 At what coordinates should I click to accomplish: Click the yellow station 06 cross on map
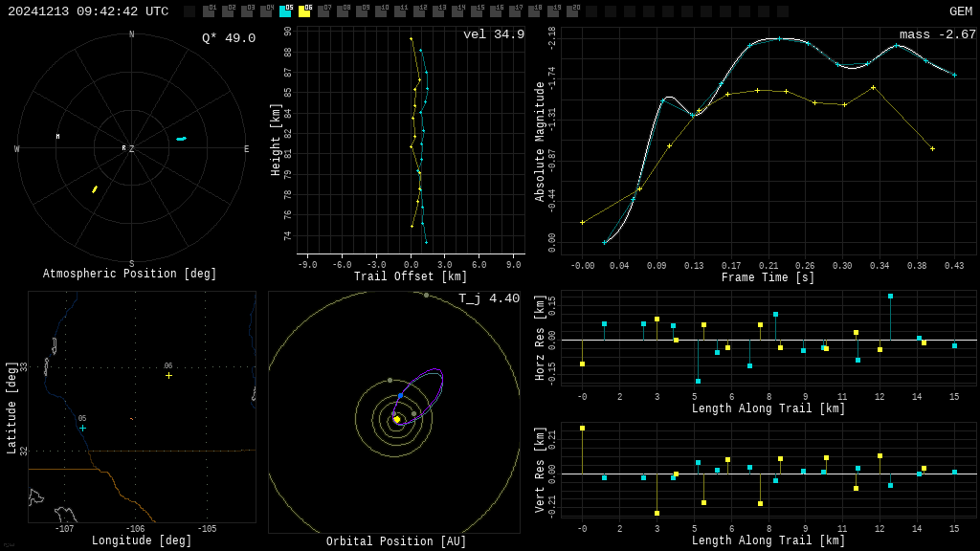[x=168, y=375]
